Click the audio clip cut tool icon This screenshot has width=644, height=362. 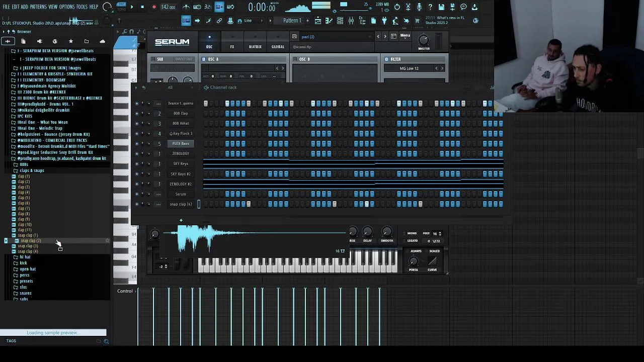coord(408,7)
